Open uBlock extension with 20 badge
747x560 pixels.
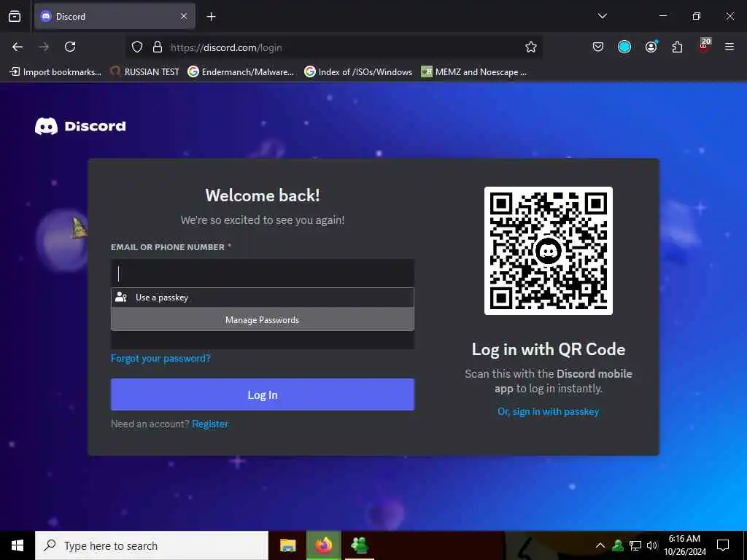point(704,46)
